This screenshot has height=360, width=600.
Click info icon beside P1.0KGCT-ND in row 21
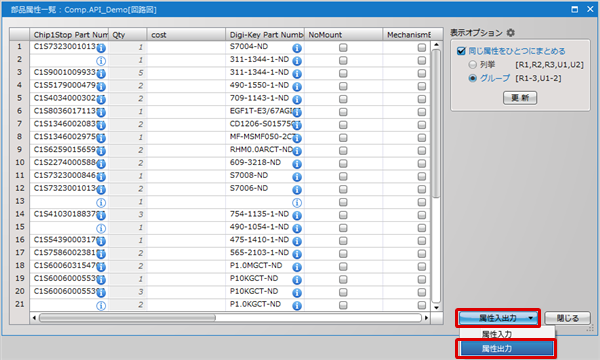(297, 306)
